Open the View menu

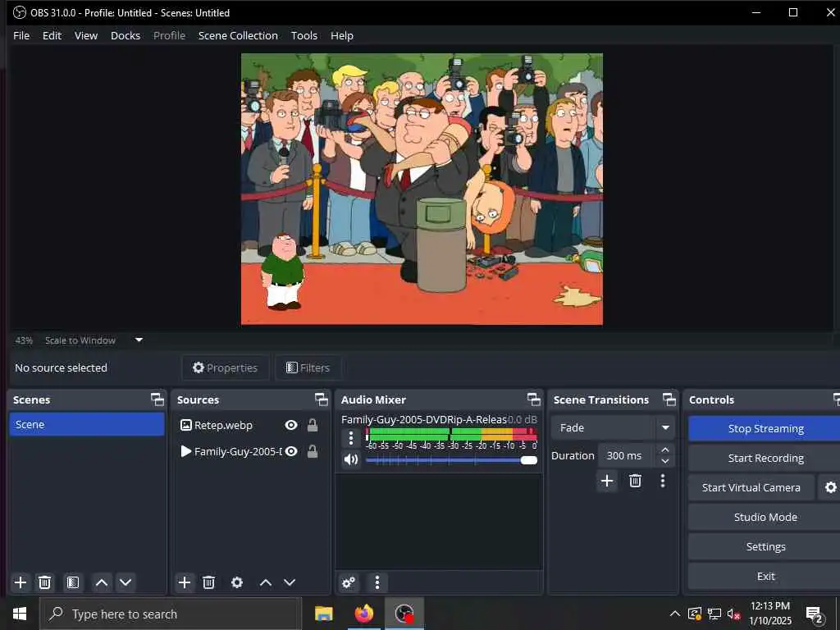tap(85, 35)
